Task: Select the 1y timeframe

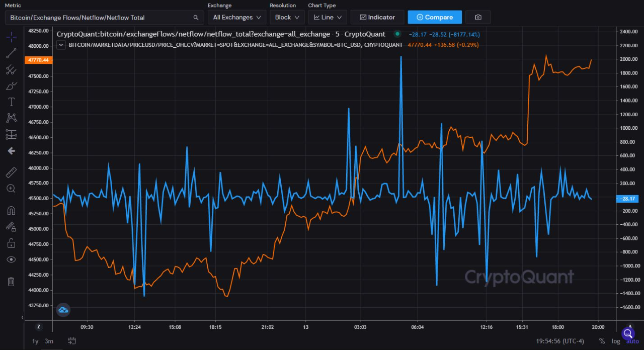Action: pos(35,341)
